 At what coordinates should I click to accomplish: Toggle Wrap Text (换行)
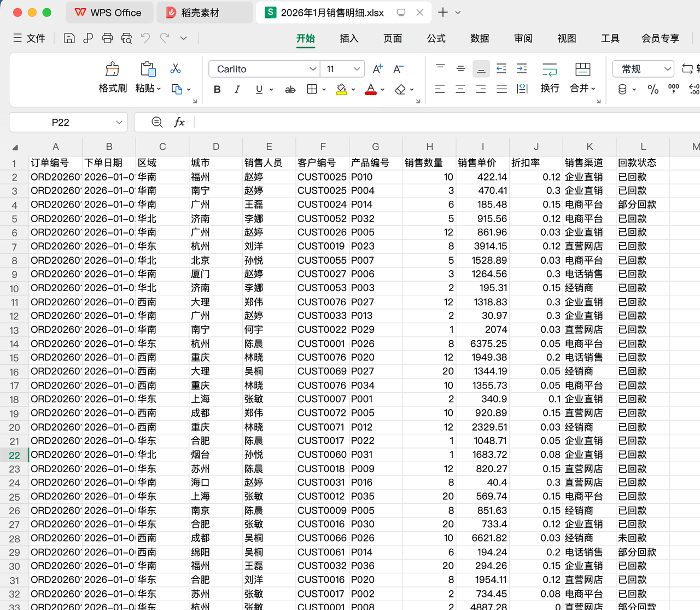coord(550,78)
